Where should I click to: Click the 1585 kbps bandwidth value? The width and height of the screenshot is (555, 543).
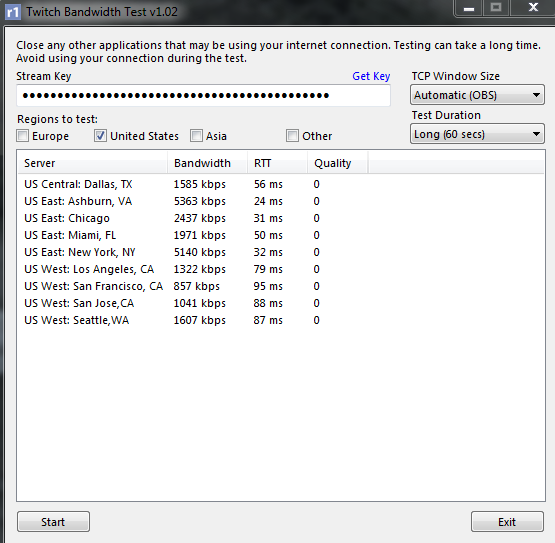point(200,184)
